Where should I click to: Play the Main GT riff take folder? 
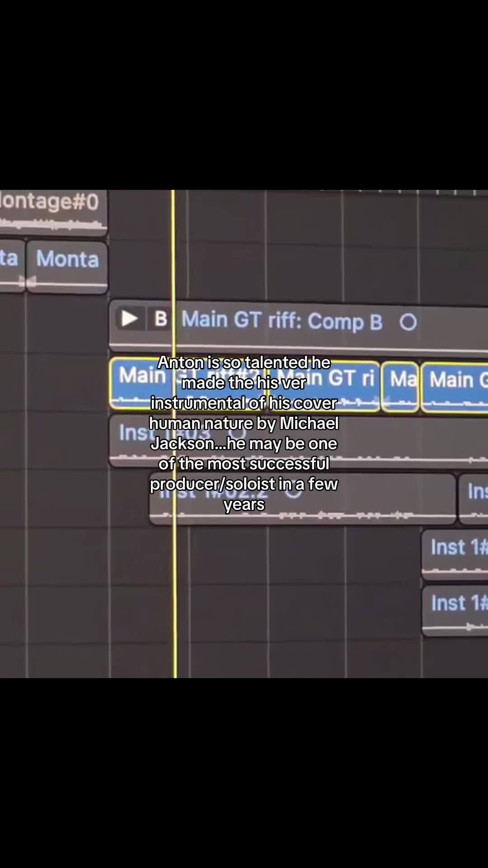[x=130, y=319]
